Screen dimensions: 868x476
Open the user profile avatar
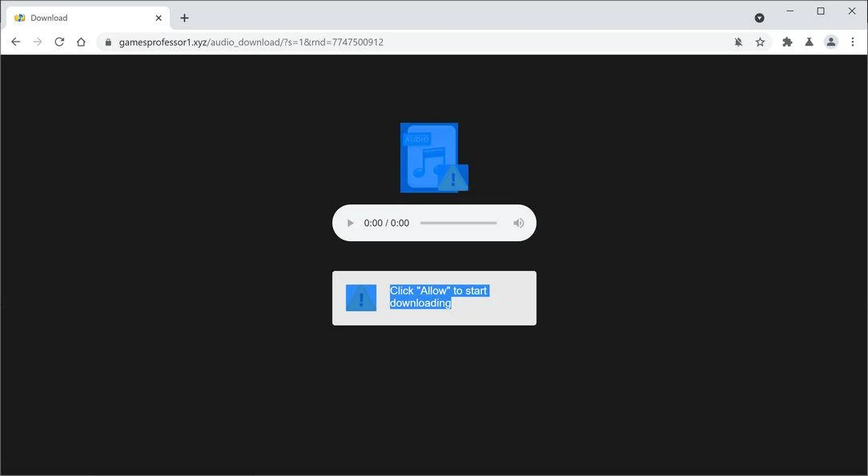click(x=831, y=42)
